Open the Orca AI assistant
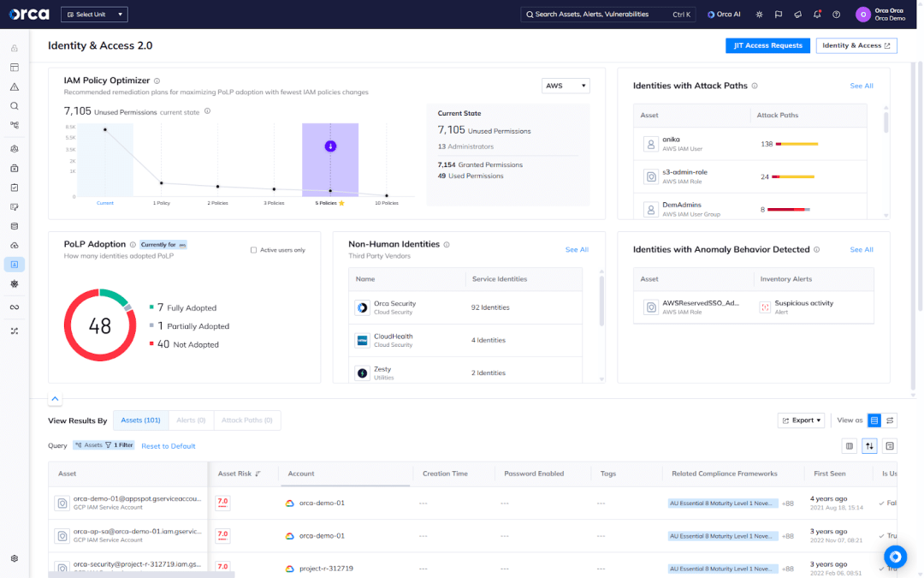This screenshot has width=924, height=578. click(x=724, y=15)
